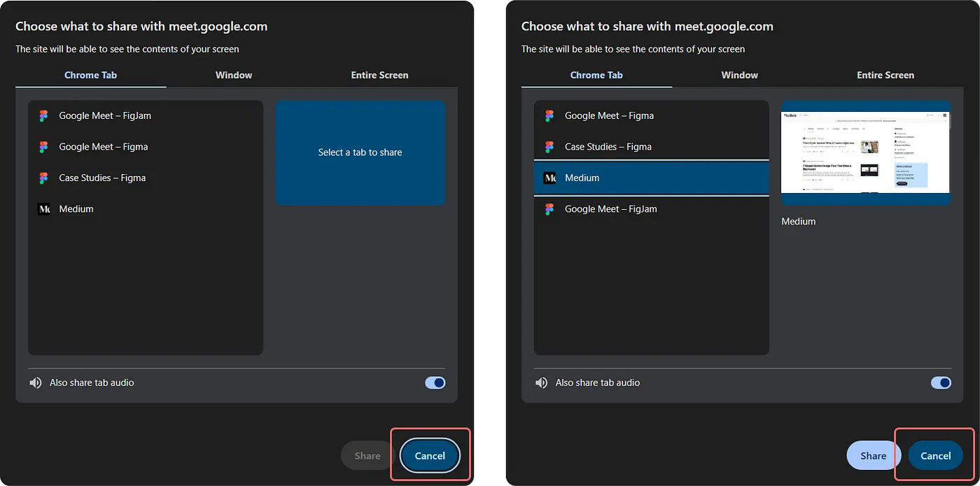
Task: Click the Medium icon on the highlighted entry
Action: click(x=548, y=178)
